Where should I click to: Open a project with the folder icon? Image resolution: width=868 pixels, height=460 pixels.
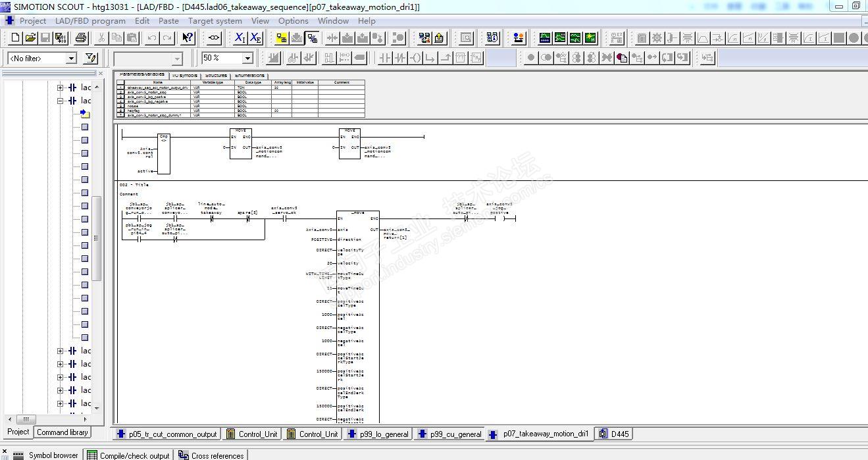tap(30, 38)
